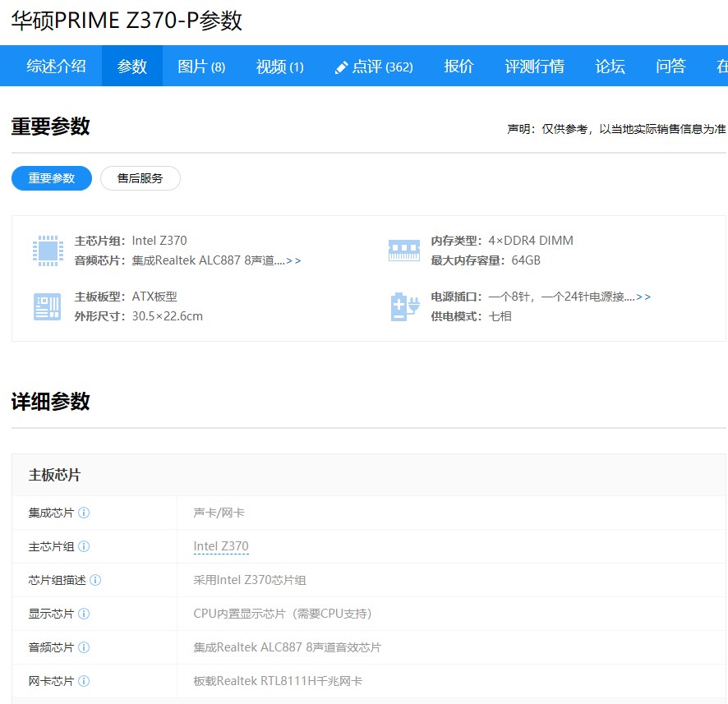Switch to the 评测行情 tab

tap(534, 66)
